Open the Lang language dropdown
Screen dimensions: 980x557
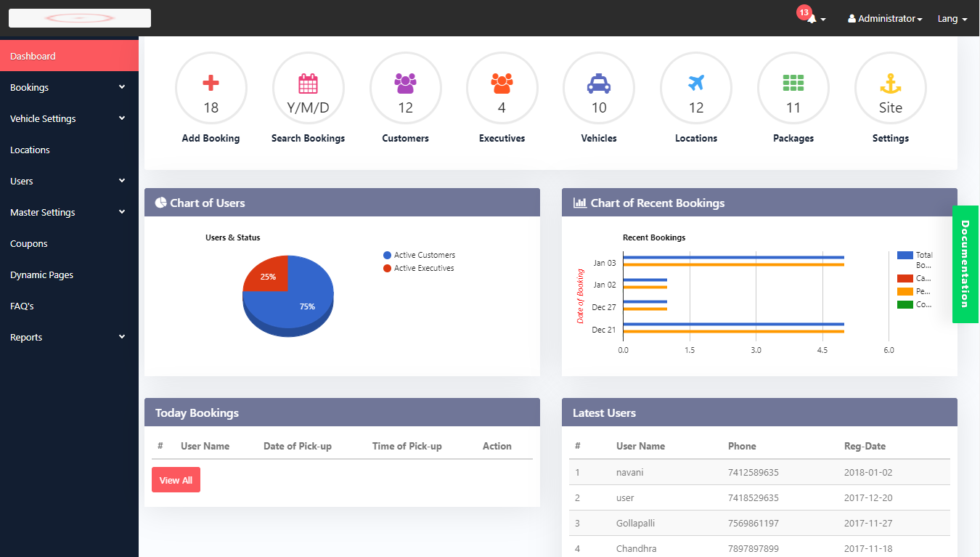pos(952,19)
